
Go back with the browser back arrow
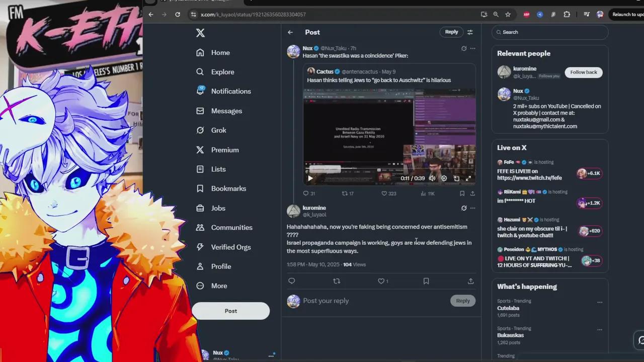pos(151,15)
